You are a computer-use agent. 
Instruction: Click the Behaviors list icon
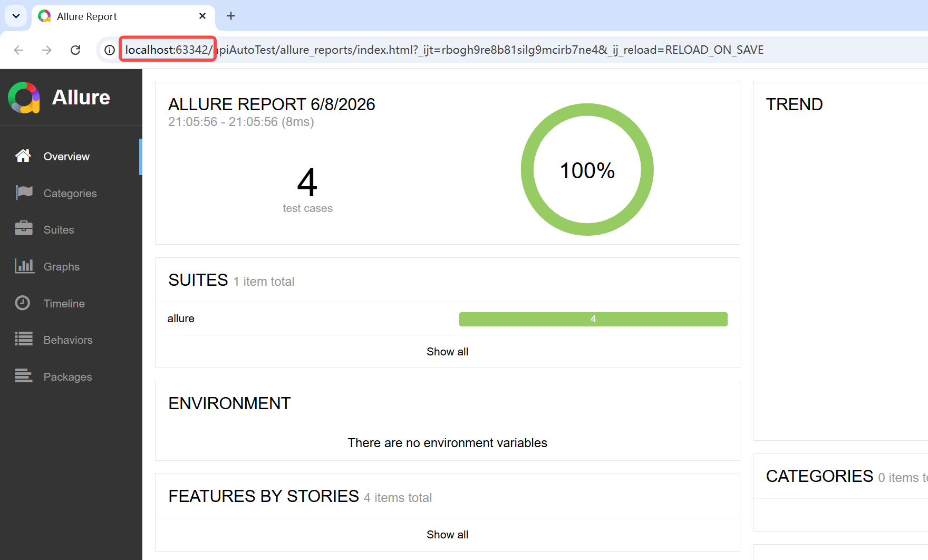[x=24, y=339]
